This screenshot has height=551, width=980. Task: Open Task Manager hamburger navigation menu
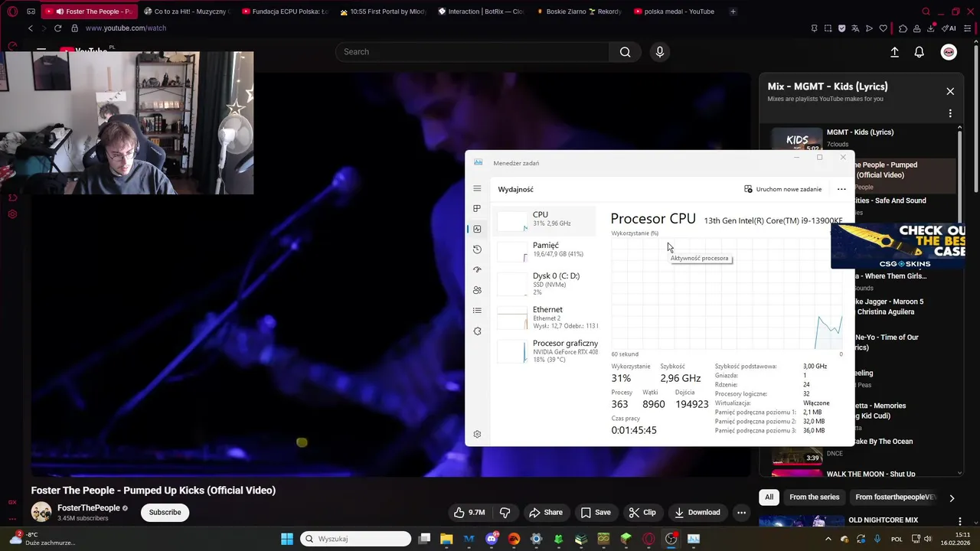click(477, 188)
